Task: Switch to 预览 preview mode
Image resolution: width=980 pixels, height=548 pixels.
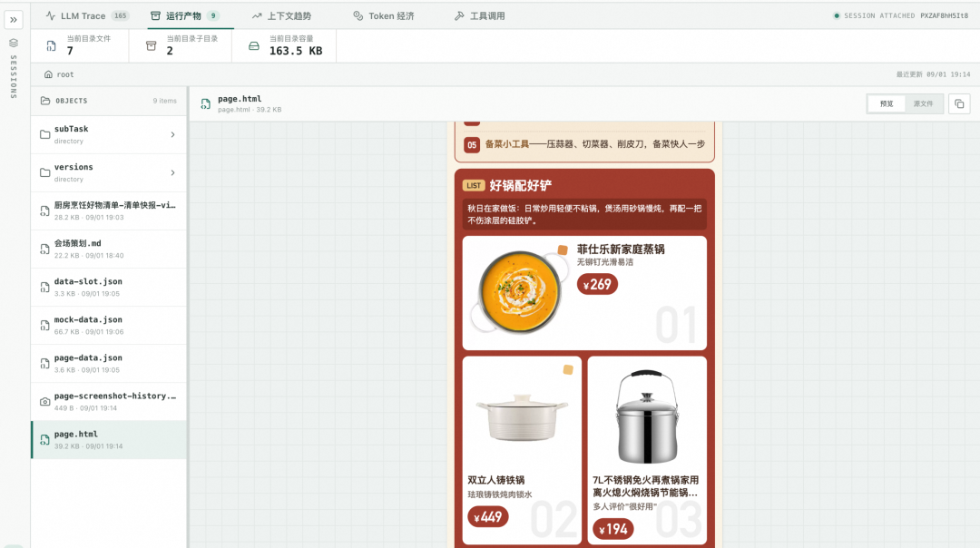Action: [887, 103]
